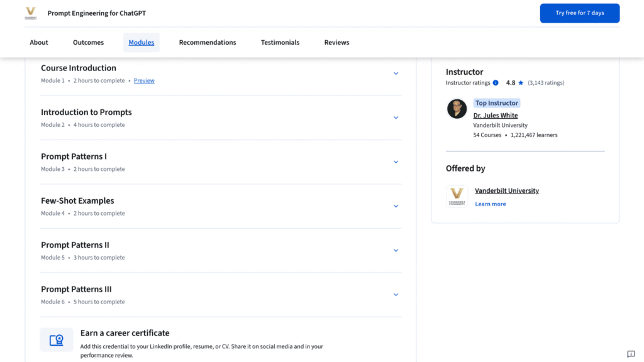This screenshot has height=362, width=644.
Task: Switch to the About tab
Action: 39,42
